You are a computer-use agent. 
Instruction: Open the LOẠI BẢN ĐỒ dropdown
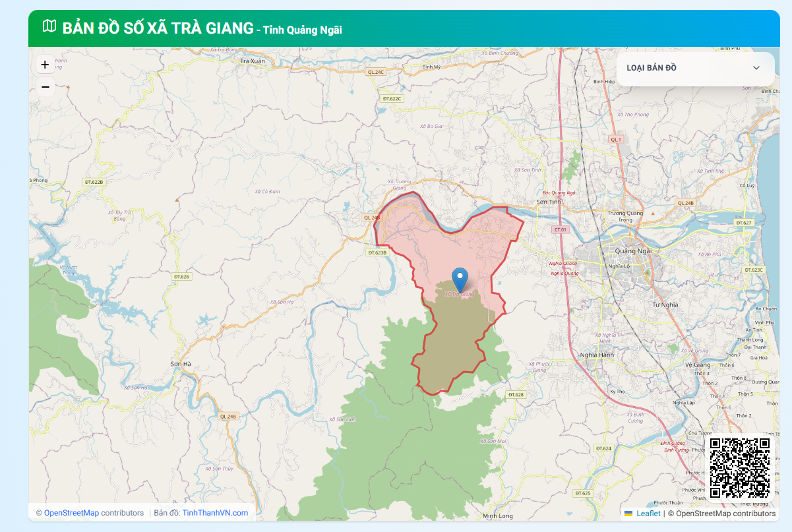695,68
